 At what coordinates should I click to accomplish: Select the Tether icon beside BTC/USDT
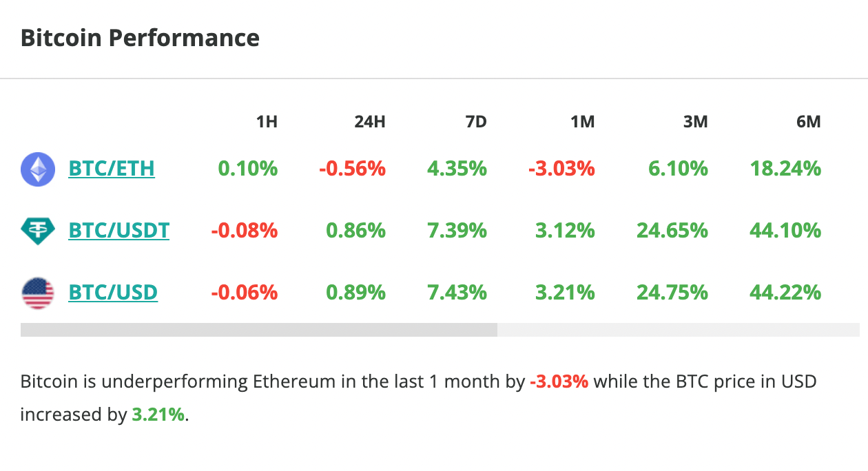[38, 231]
